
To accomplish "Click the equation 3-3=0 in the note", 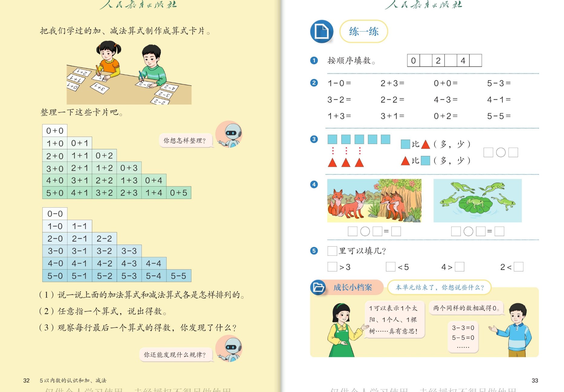I will pyautogui.click(x=463, y=328).
